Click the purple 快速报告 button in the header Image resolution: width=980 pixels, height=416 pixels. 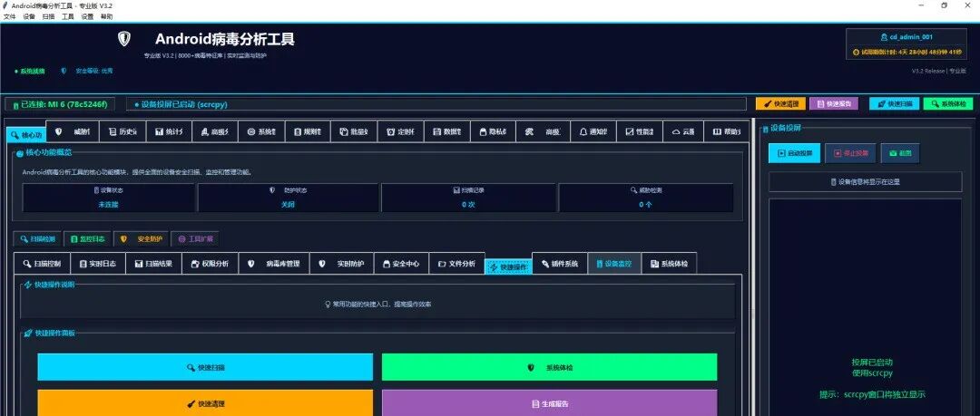834,103
